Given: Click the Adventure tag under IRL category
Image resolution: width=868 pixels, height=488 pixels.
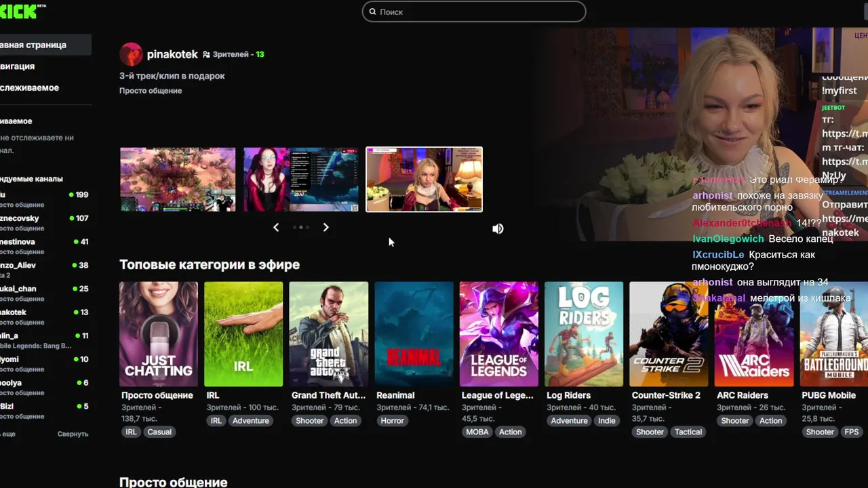Looking at the screenshot, I should click(251, 421).
